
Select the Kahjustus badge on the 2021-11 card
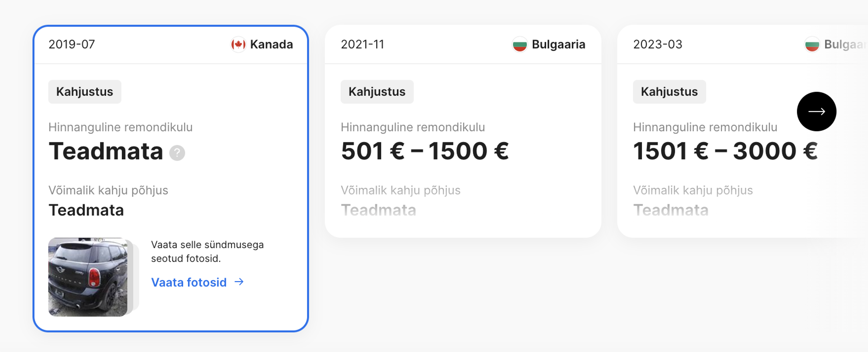(377, 92)
